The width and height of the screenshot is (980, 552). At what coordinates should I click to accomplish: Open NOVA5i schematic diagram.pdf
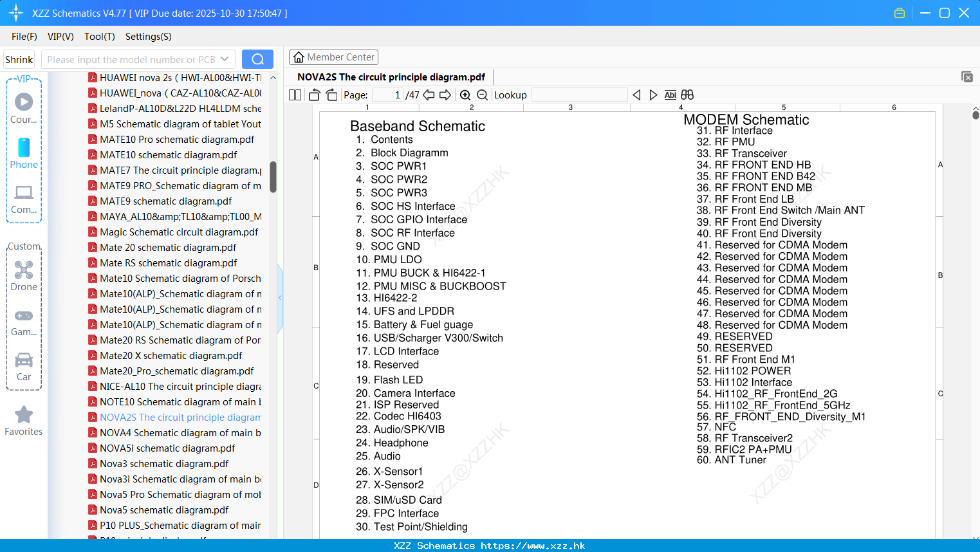point(167,448)
